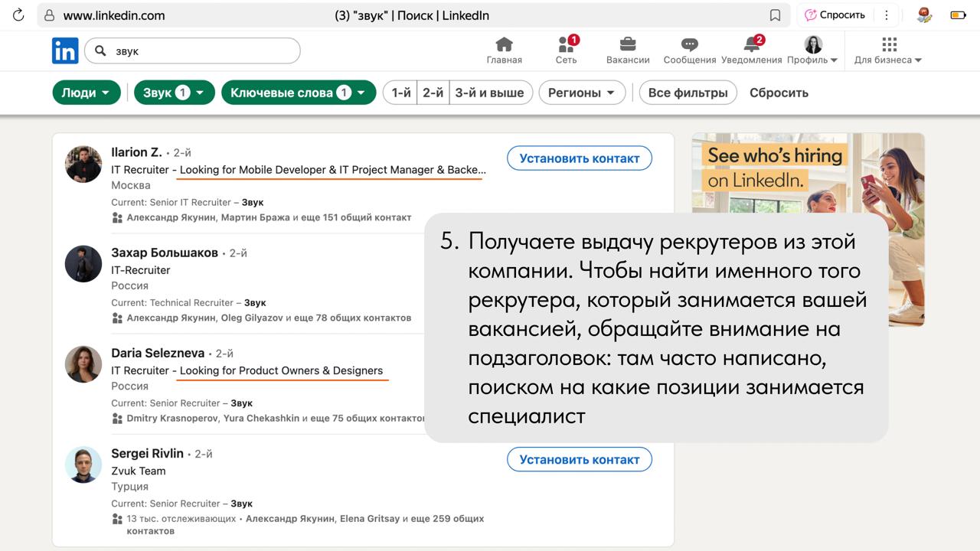Click Захар's mutual contacts line with Oleg Gilyazov
The height and width of the screenshot is (551, 980).
(269, 318)
